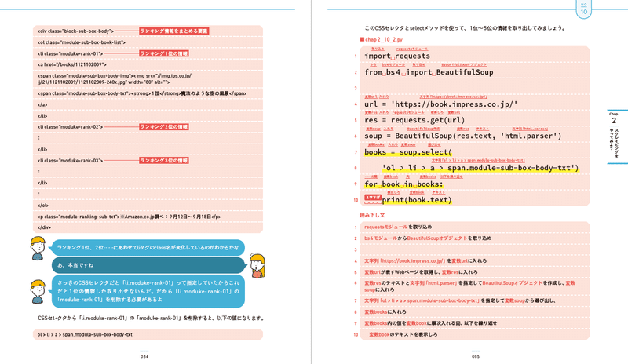
Task: Click the red label 'ランキング2位の情報'
Action: pos(164,126)
